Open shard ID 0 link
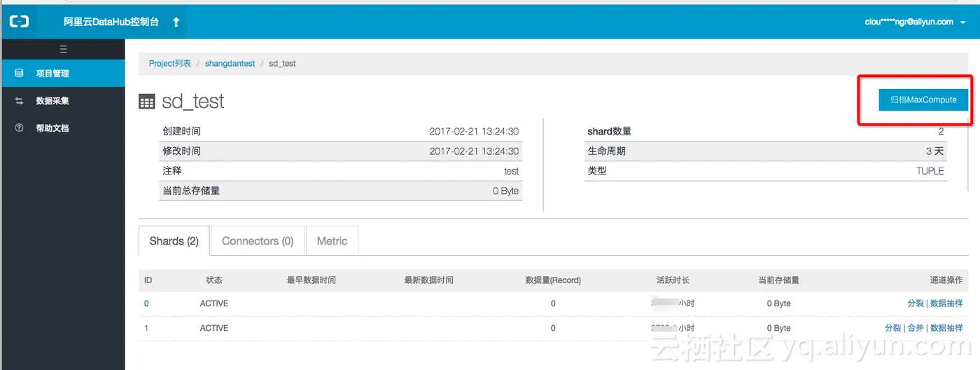The height and width of the screenshot is (370, 980). (146, 303)
